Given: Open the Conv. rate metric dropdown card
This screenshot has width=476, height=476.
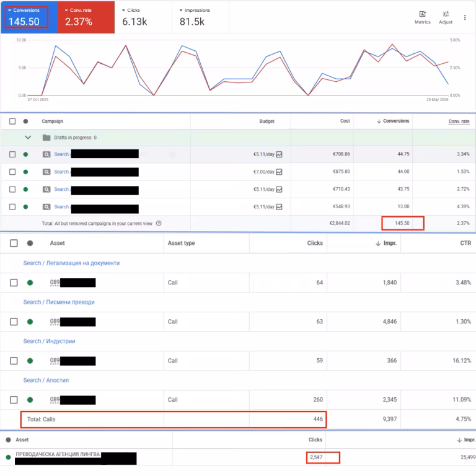Looking at the screenshot, I should click(86, 17).
